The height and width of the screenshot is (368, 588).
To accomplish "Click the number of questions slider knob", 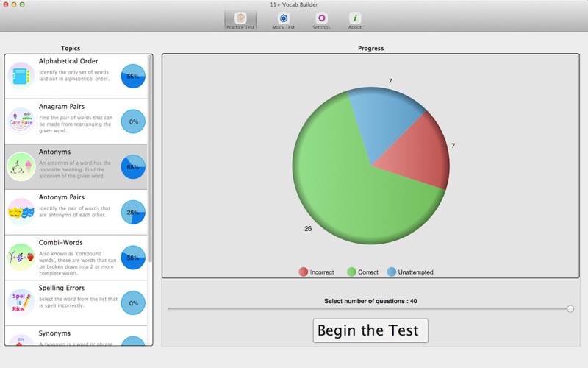I will click(570, 308).
